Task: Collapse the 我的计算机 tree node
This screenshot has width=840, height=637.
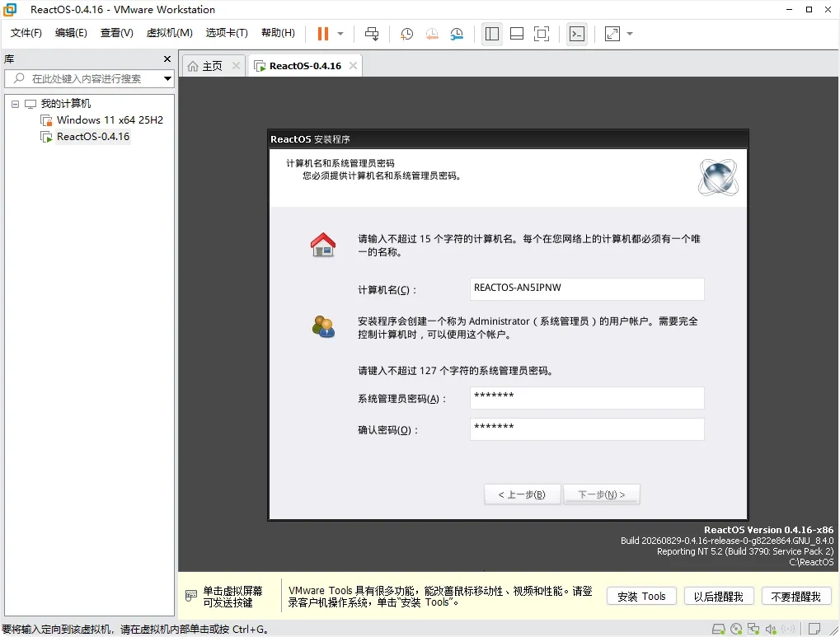Action: tap(15, 104)
